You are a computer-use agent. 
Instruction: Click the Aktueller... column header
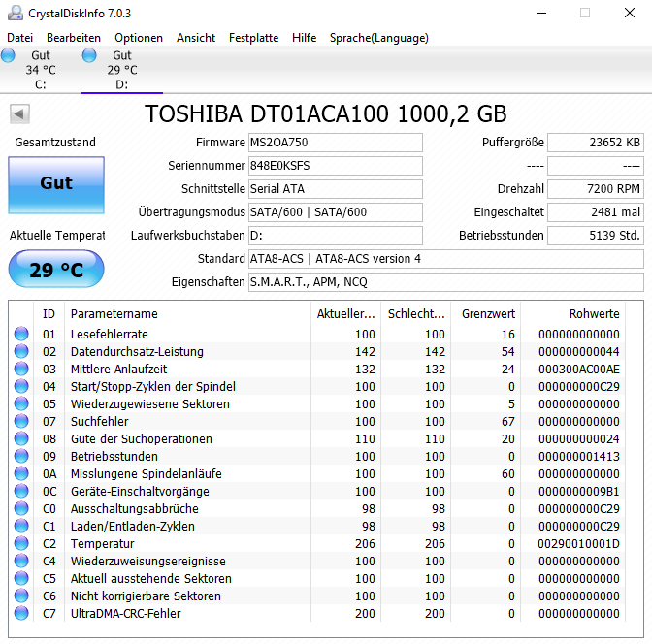pos(345,314)
